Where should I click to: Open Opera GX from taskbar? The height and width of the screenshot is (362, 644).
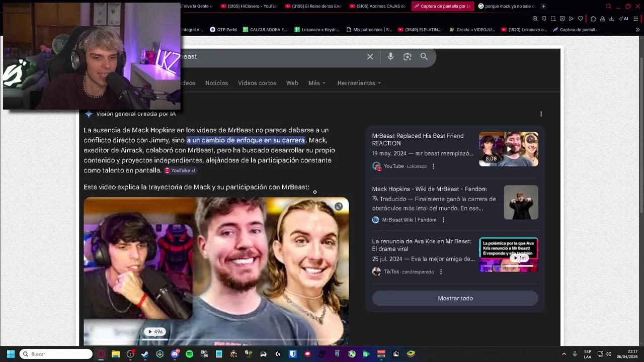pyautogui.click(x=101, y=354)
